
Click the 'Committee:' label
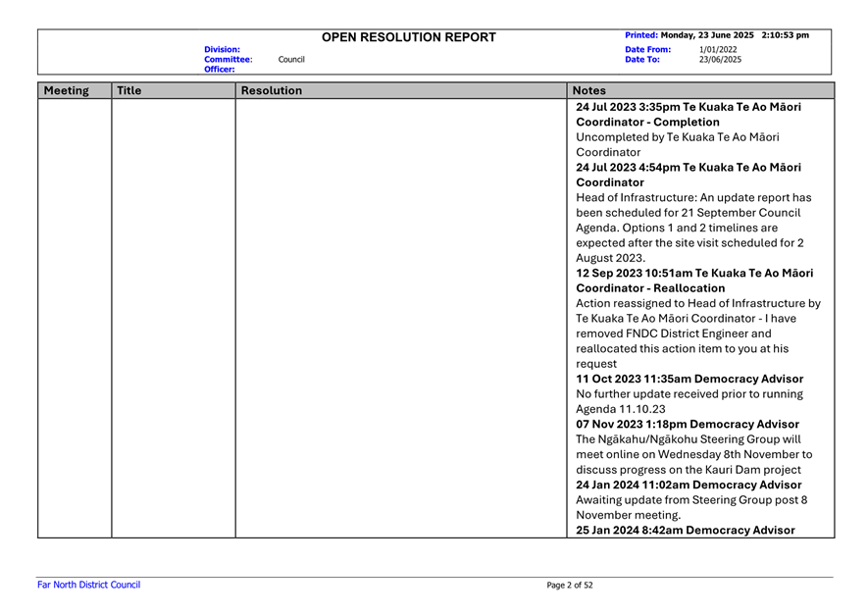229,59
